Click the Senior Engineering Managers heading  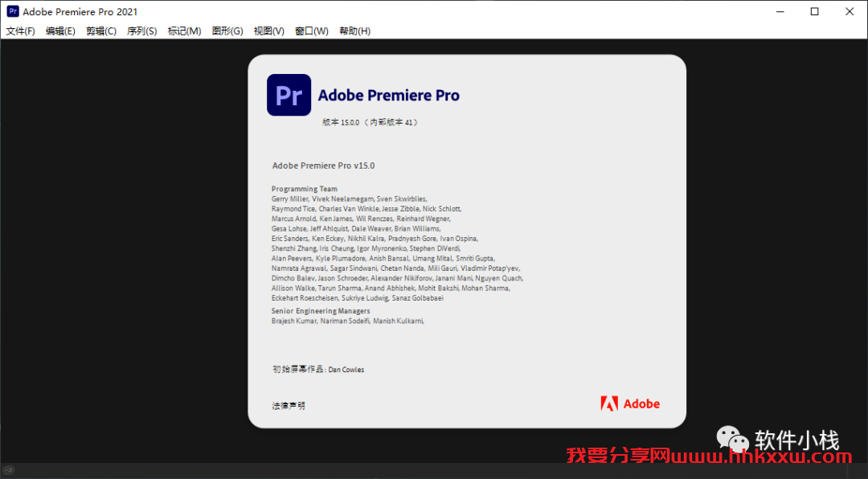tap(321, 311)
